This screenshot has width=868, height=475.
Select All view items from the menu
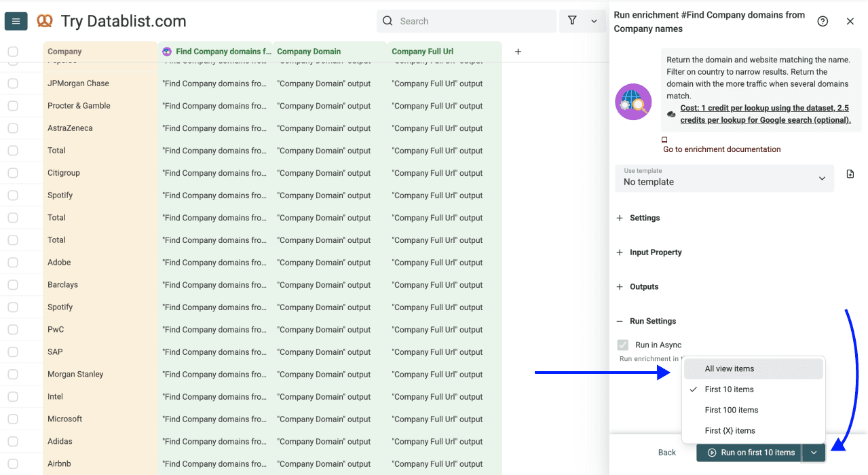pos(730,368)
